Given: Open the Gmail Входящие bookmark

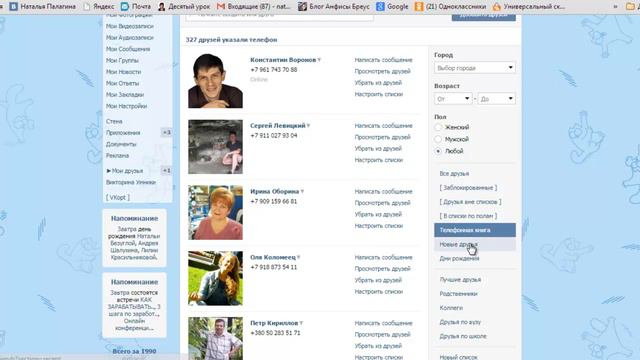Looking at the screenshot, I should tap(254, 7).
